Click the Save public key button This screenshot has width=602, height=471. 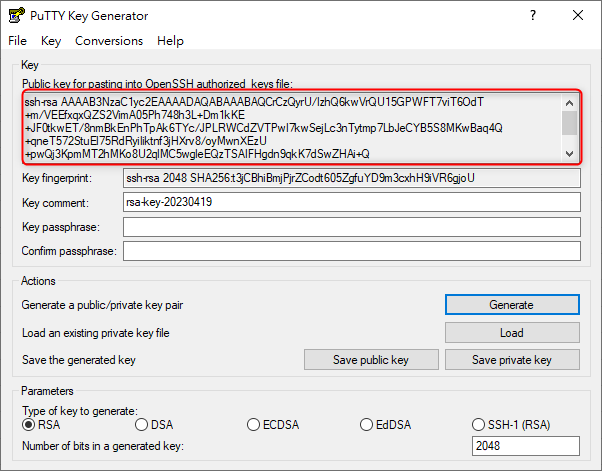click(371, 360)
